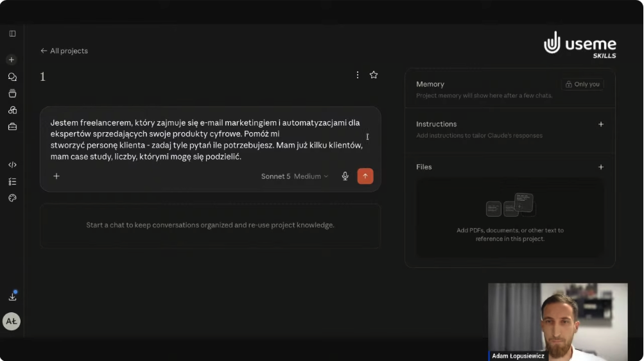
Task: Add files with the Files plus icon
Action: tap(601, 167)
